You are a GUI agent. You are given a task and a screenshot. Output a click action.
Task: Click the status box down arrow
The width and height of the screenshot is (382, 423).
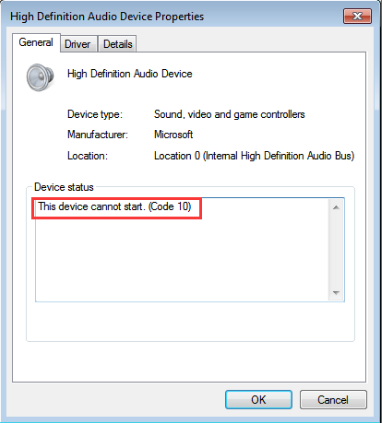coord(336,293)
